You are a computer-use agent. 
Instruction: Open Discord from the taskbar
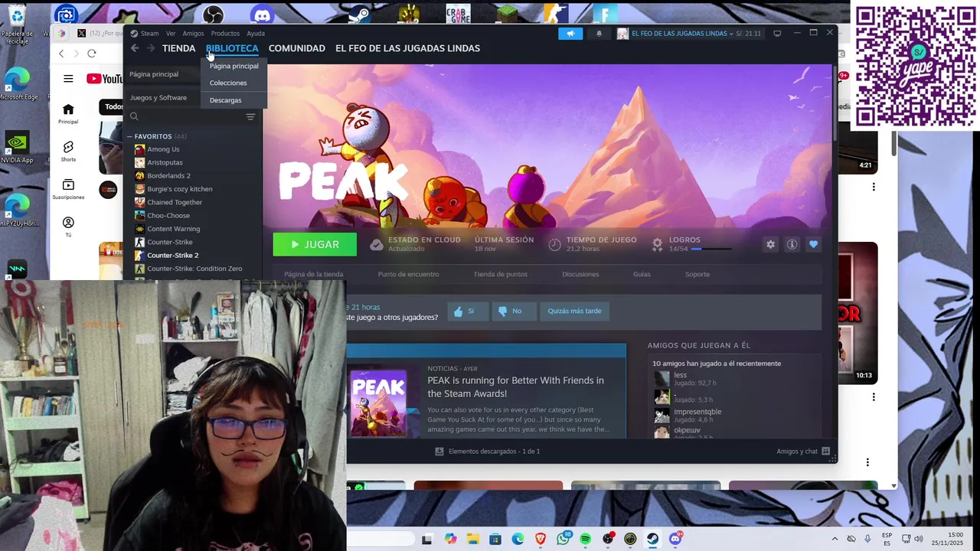pyautogui.click(x=675, y=539)
